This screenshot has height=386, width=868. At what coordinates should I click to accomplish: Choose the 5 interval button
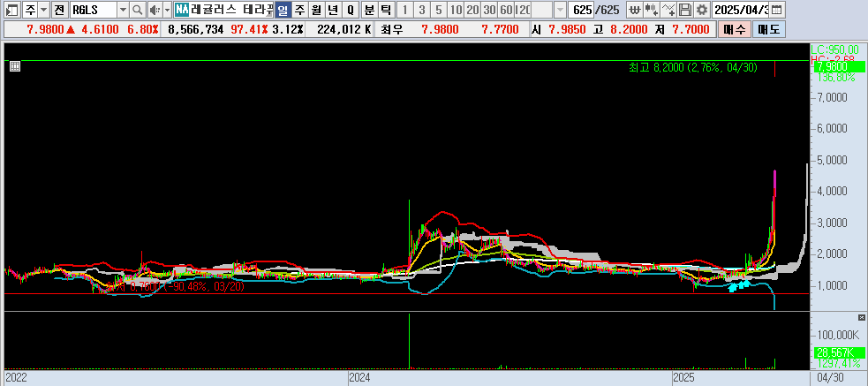(x=439, y=10)
